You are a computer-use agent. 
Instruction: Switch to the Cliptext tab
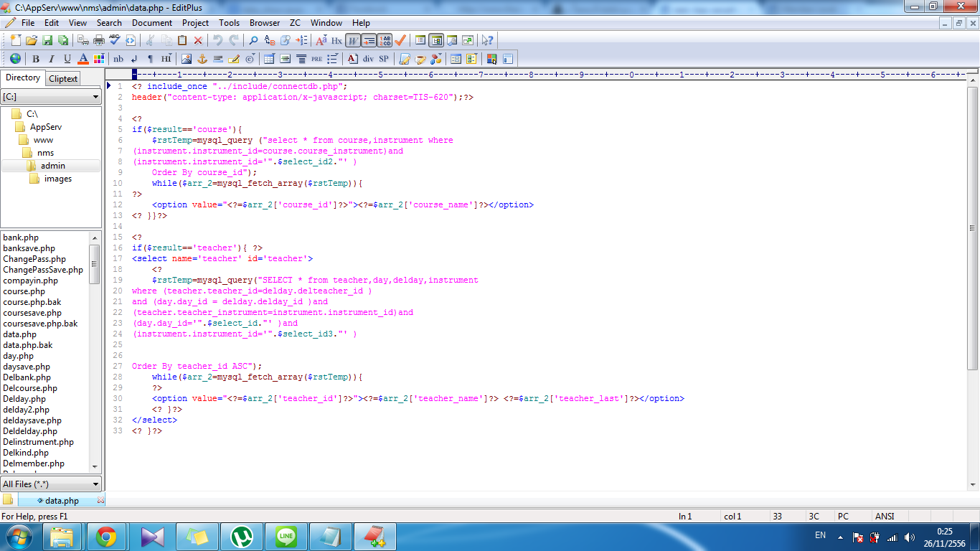tap(63, 79)
